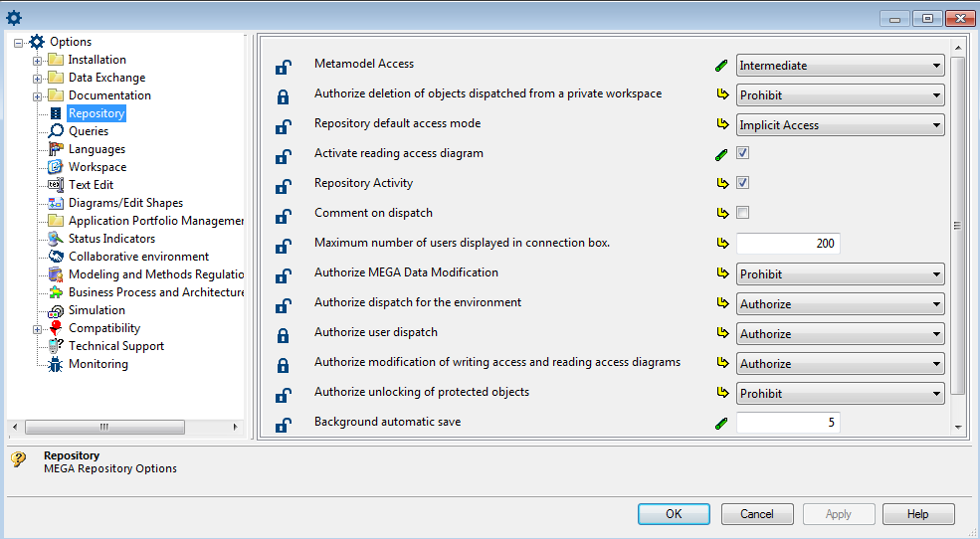The height and width of the screenshot is (539, 980).
Task: Click the Status Indicators icon in tree
Action: pos(56,239)
